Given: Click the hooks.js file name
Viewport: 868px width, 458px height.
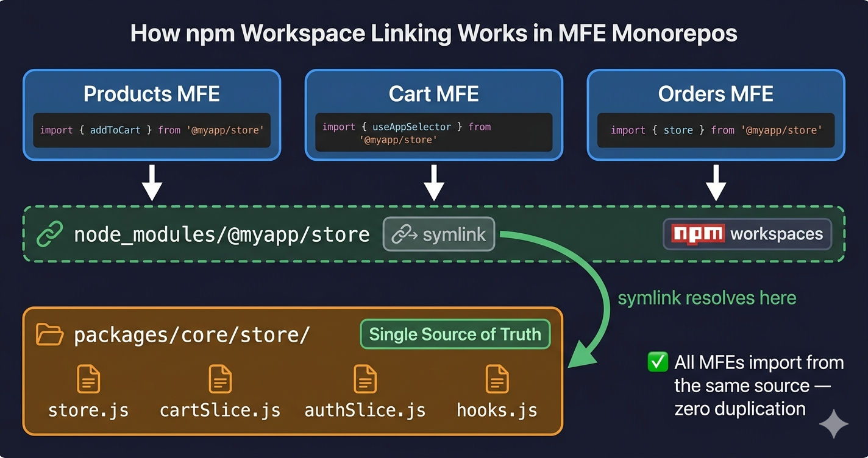Looking at the screenshot, I should [497, 410].
